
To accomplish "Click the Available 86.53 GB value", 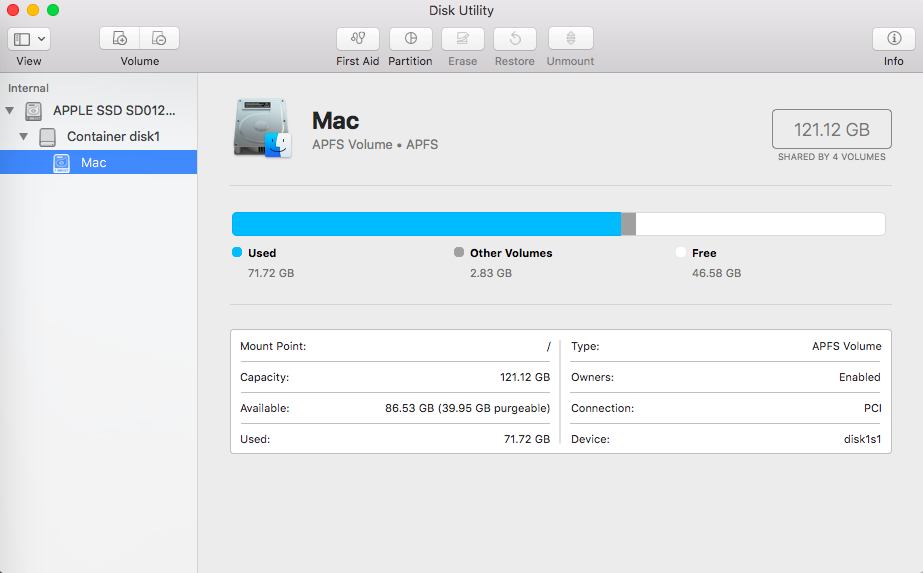I will 467,408.
